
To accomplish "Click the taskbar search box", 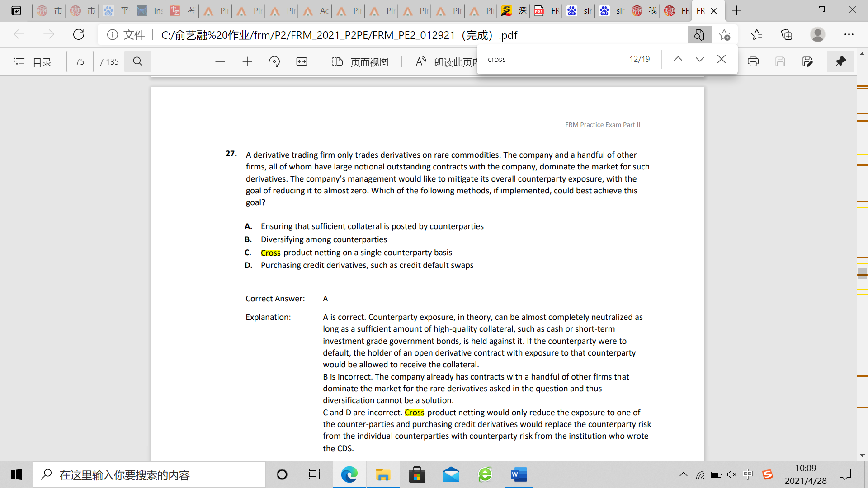I will (149, 474).
